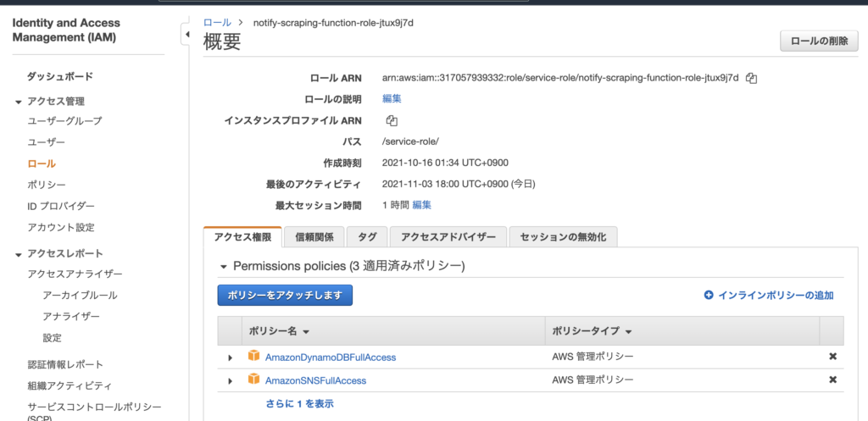Collapse the Permissions policies section
The image size is (868, 421).
coord(224,267)
